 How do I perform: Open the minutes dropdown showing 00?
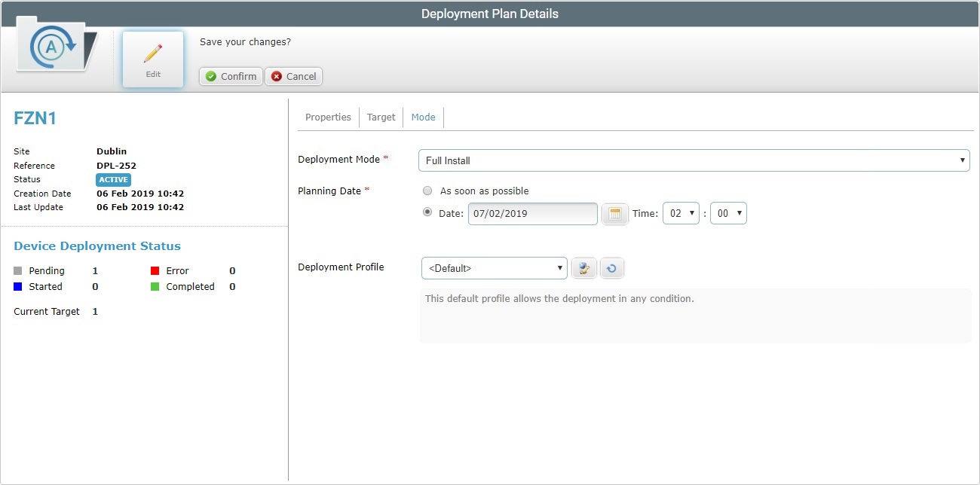[x=728, y=213]
